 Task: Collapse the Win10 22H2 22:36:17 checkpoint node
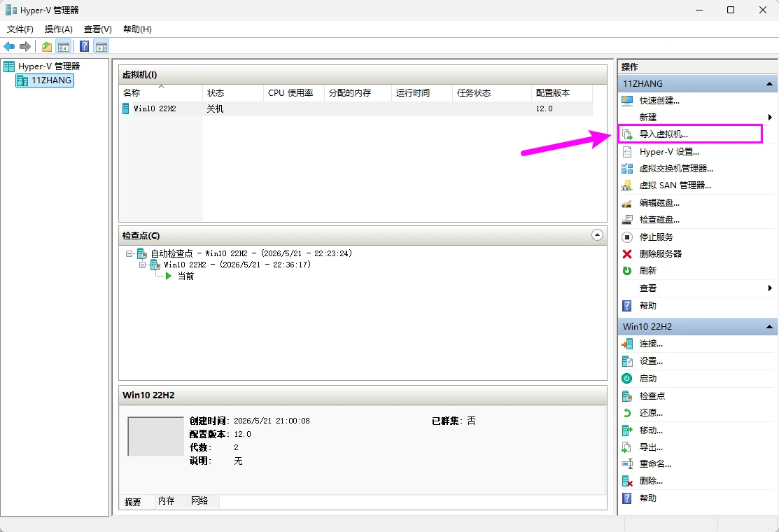(x=143, y=265)
